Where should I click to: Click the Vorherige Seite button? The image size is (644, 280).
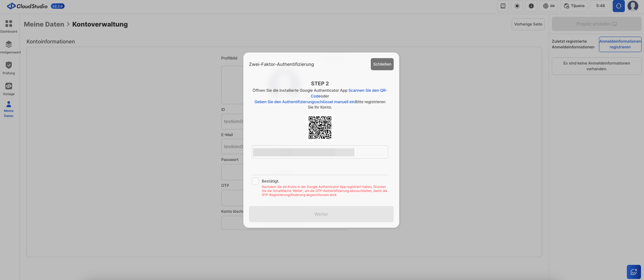528,24
